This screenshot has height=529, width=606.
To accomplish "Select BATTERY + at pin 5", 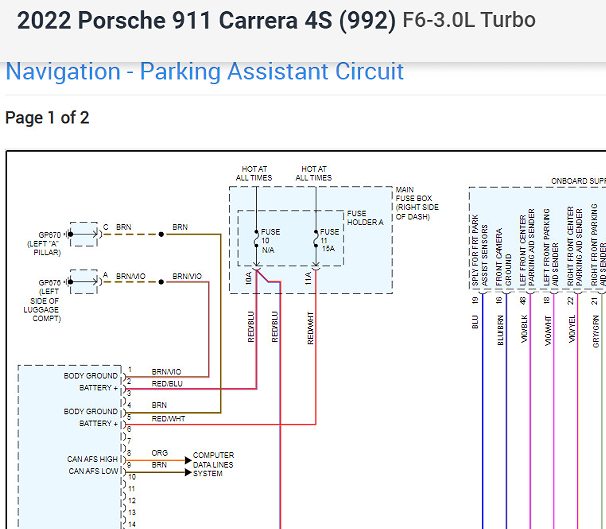I will click(99, 423).
